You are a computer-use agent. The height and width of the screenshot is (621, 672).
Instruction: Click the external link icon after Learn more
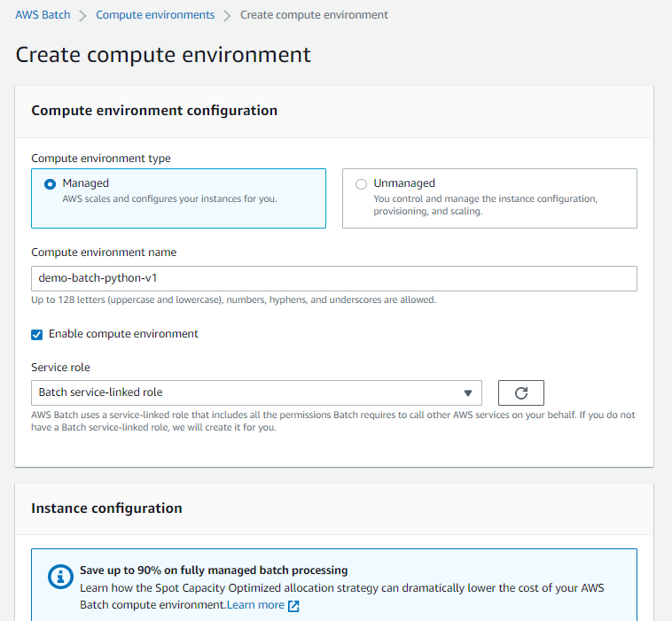click(x=293, y=606)
